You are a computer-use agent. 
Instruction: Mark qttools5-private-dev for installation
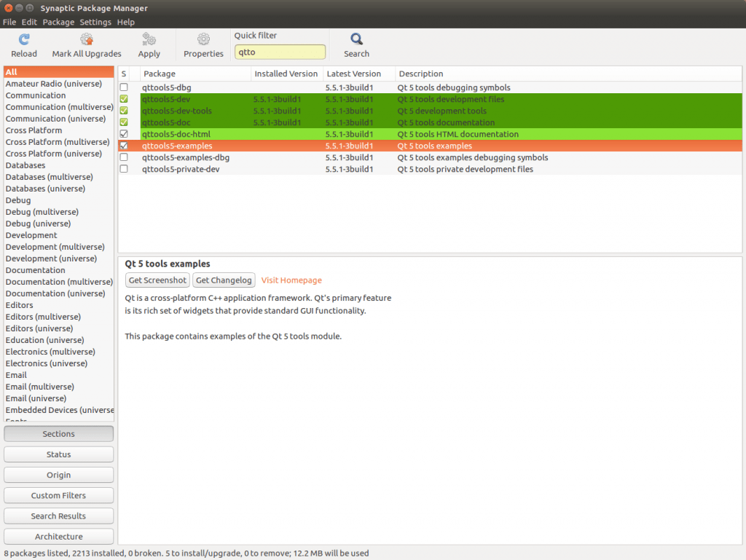click(x=124, y=169)
